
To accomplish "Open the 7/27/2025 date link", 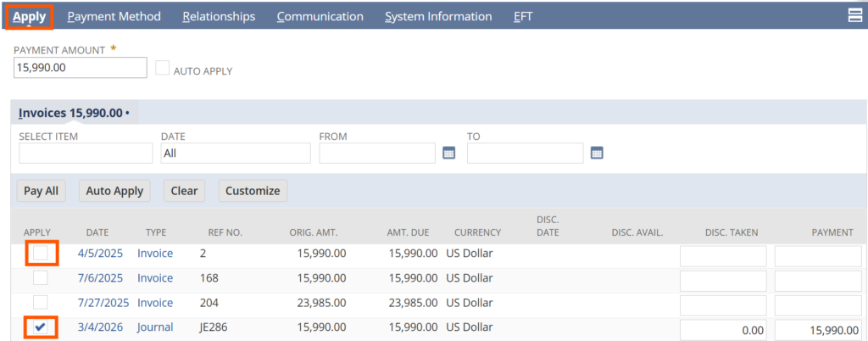I will 103,303.
